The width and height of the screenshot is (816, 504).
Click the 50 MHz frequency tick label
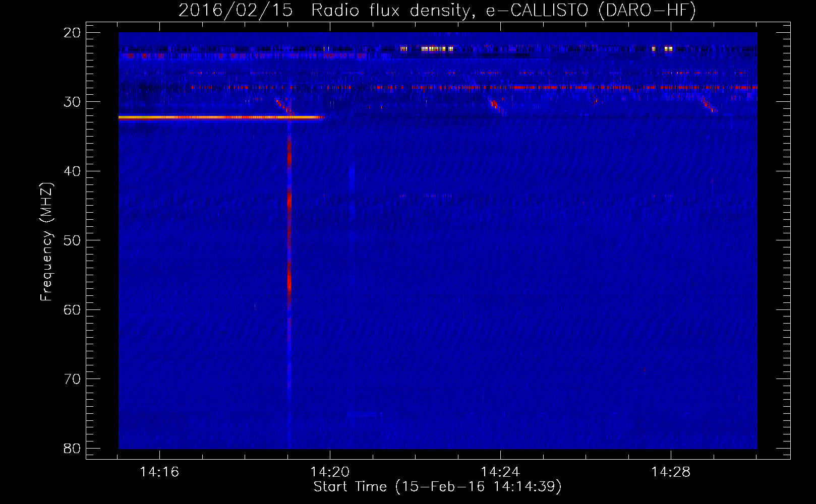click(72, 240)
